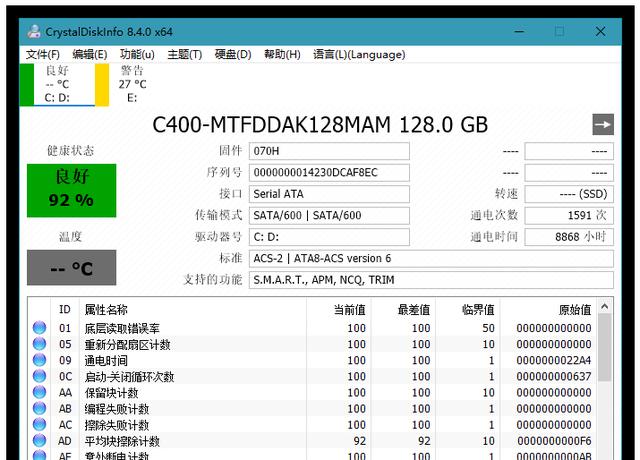Open the 帮助(H) menu
The image size is (640, 460).
pos(282,54)
